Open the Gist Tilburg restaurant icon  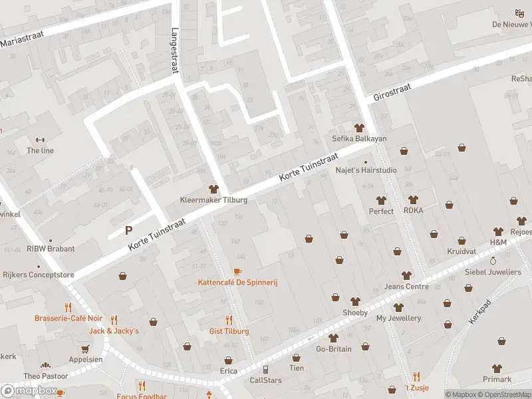(x=229, y=320)
